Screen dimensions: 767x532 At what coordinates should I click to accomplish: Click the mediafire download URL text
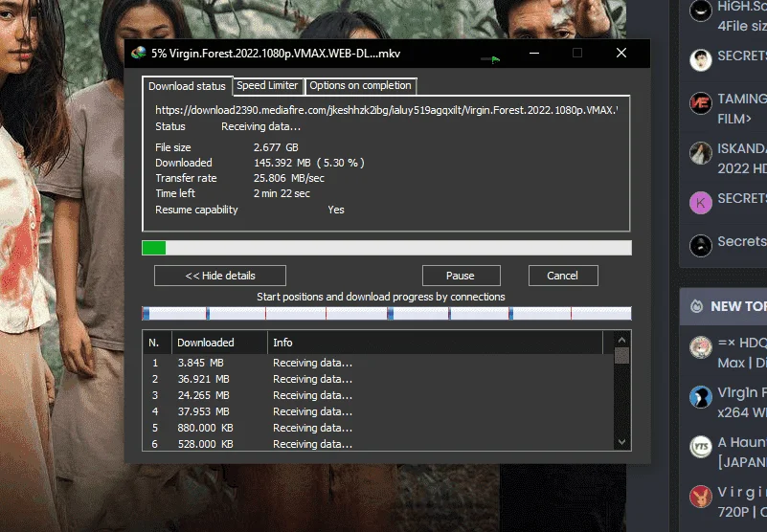click(x=387, y=110)
